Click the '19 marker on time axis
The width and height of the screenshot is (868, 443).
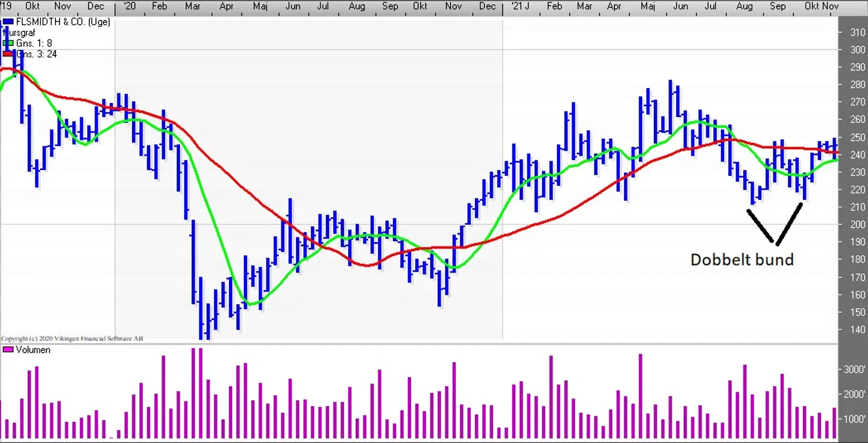[7, 6]
